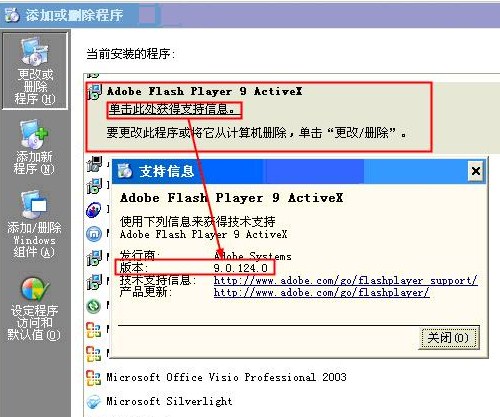Click the green circular arrows program icon
The height and width of the screenshot is (417, 500).
(x=94, y=306)
